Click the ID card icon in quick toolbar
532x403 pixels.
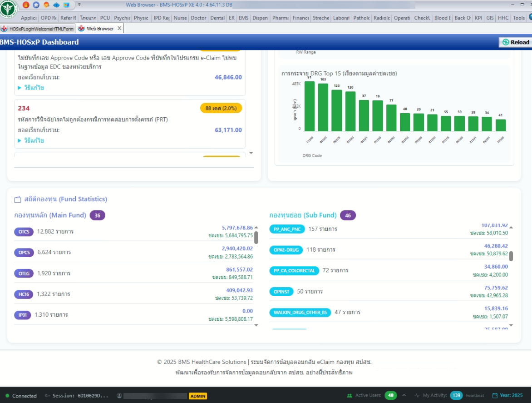(67, 5)
